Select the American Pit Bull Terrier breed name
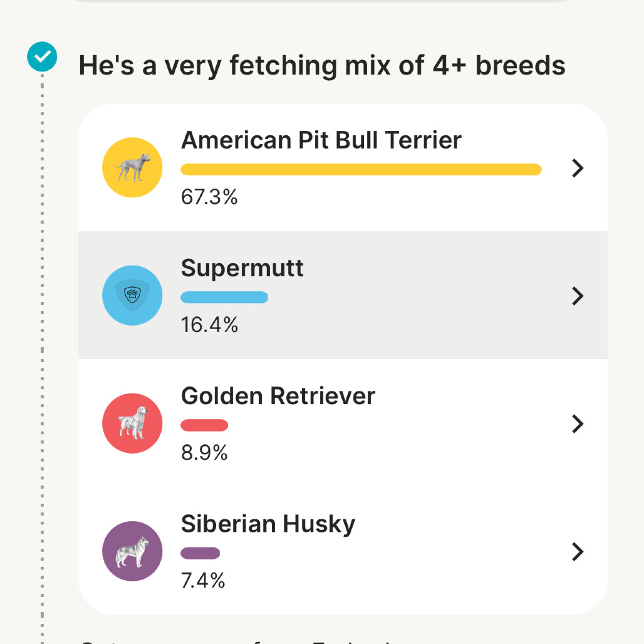Viewport: 644px width, 644px height. (321, 140)
